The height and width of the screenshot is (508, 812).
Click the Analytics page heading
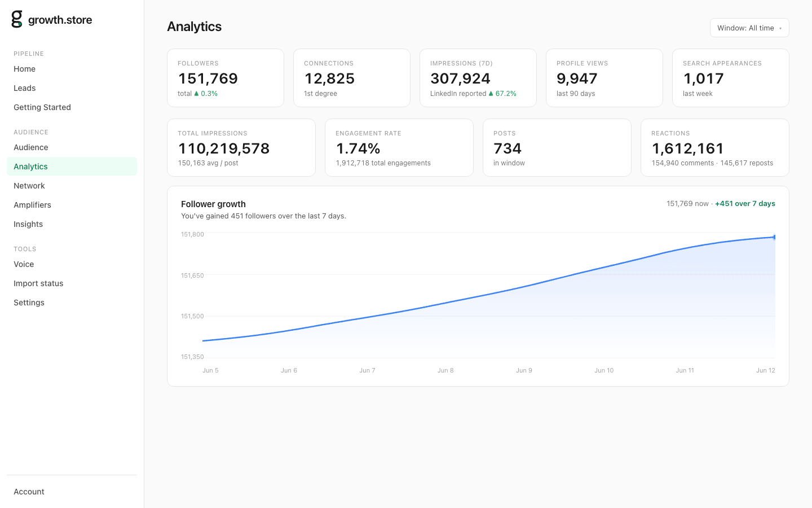click(194, 27)
